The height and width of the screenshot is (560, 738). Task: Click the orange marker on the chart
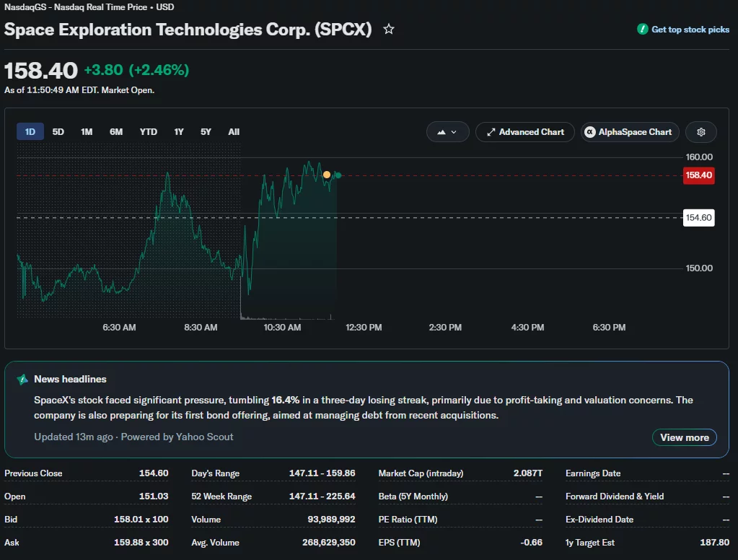[x=327, y=175]
